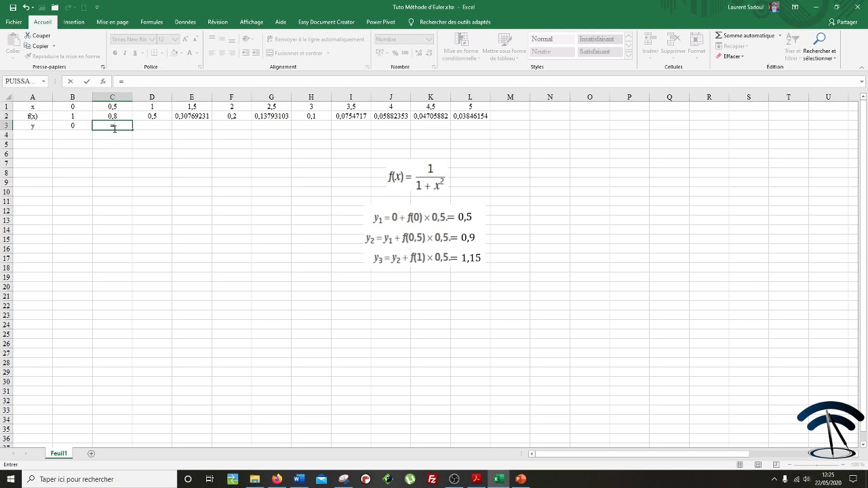Open the fill color picker
868x488 pixels.
click(175, 53)
